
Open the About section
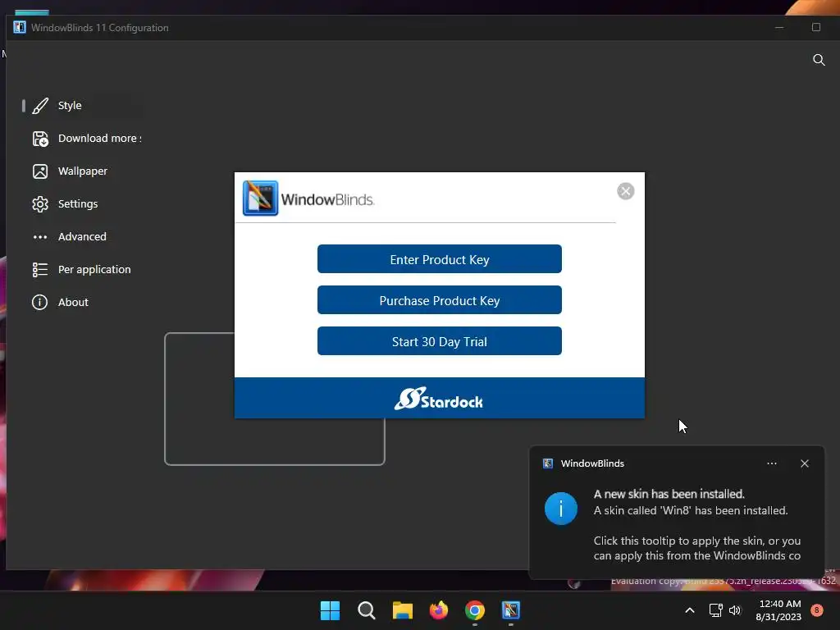pos(80,302)
